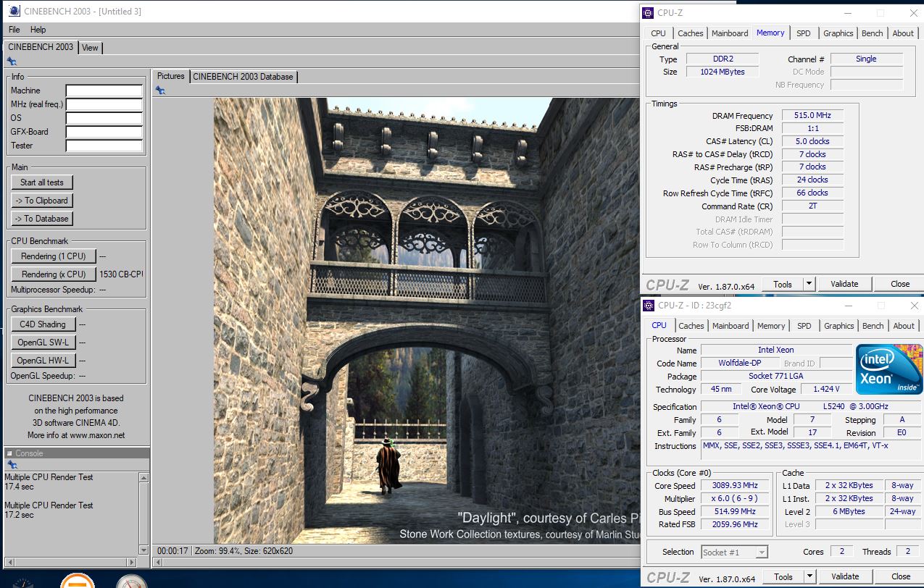
Task: Click the square icon beside the Console header
Action: [x=9, y=453]
